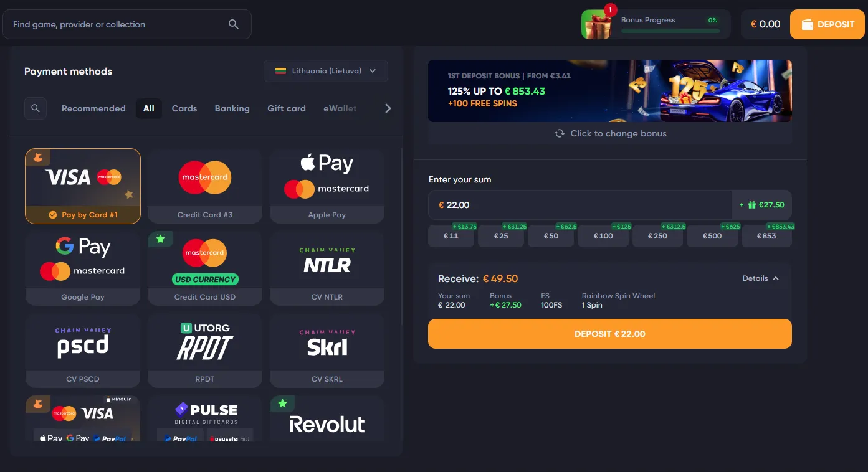
Task: Click the refresh icon to change bonus
Action: [560, 133]
